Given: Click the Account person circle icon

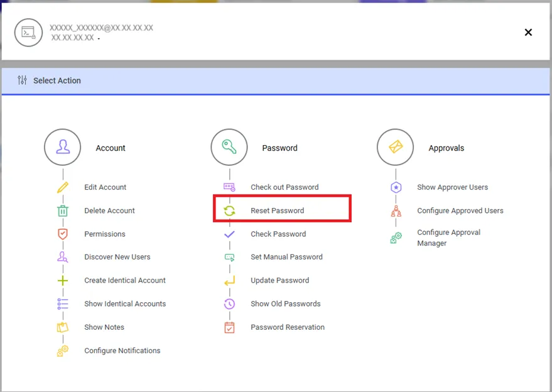Looking at the screenshot, I should pyautogui.click(x=63, y=147).
